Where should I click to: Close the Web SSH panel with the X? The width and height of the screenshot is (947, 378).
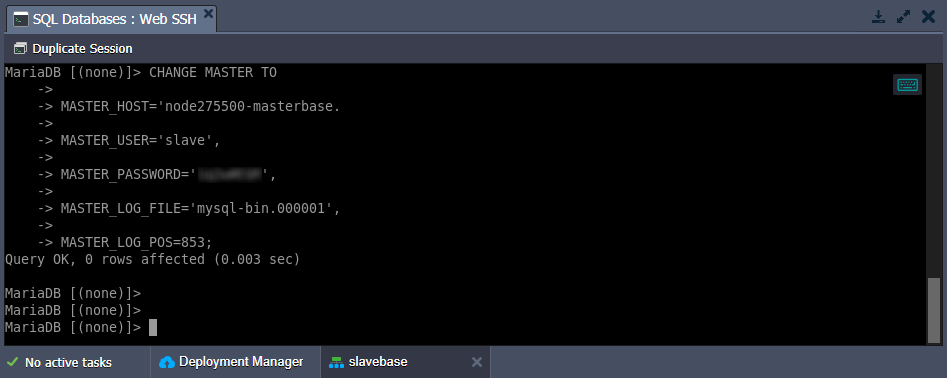[x=928, y=17]
